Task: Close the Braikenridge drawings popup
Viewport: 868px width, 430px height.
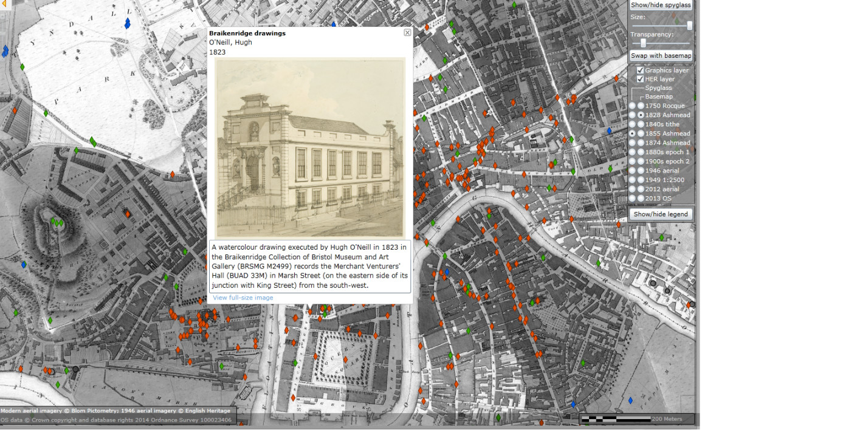Action: point(407,33)
